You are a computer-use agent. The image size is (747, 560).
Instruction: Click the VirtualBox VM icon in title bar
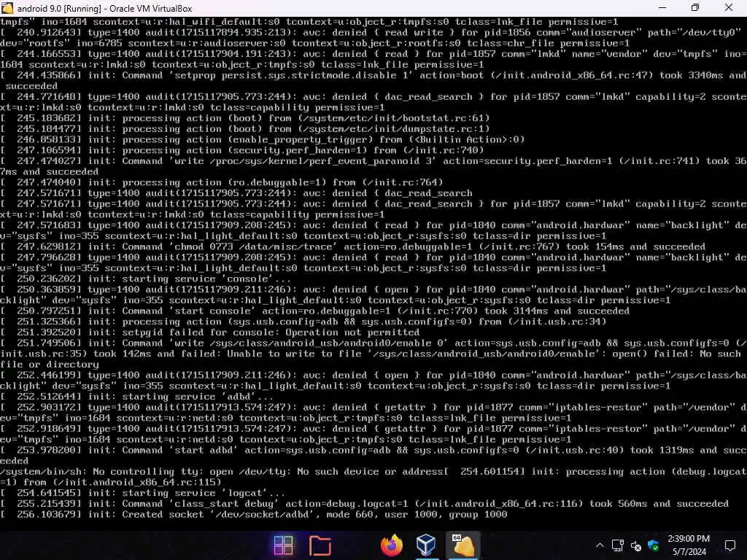click(x=7, y=8)
